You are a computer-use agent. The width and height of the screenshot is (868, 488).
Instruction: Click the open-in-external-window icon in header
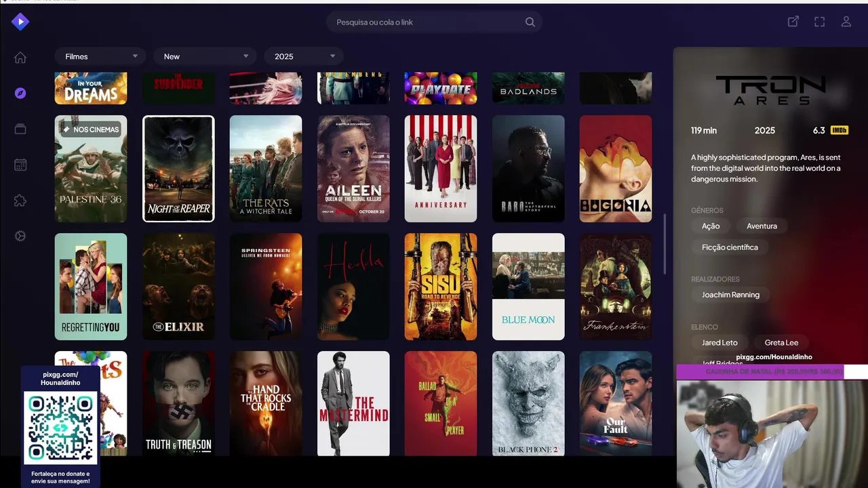pos(793,22)
